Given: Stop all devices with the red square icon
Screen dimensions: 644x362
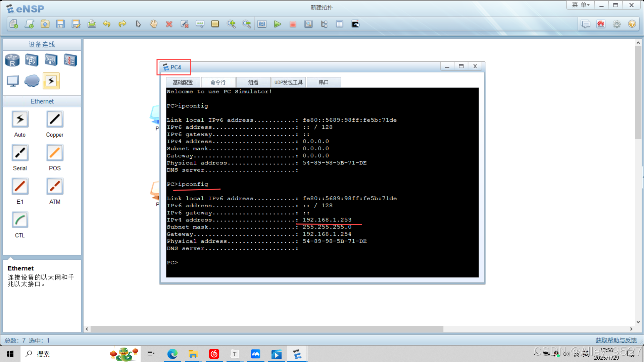Looking at the screenshot, I should (293, 24).
